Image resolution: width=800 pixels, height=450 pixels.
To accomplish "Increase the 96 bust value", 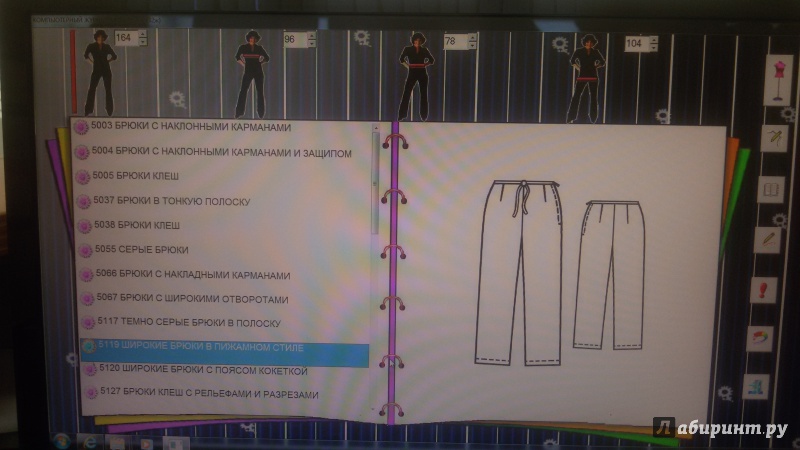I will point(311,36).
